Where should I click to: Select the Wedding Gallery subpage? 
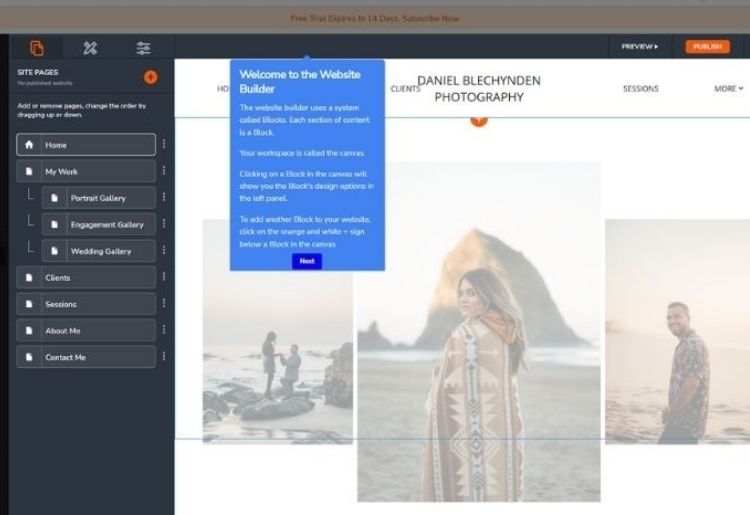pyautogui.click(x=99, y=251)
